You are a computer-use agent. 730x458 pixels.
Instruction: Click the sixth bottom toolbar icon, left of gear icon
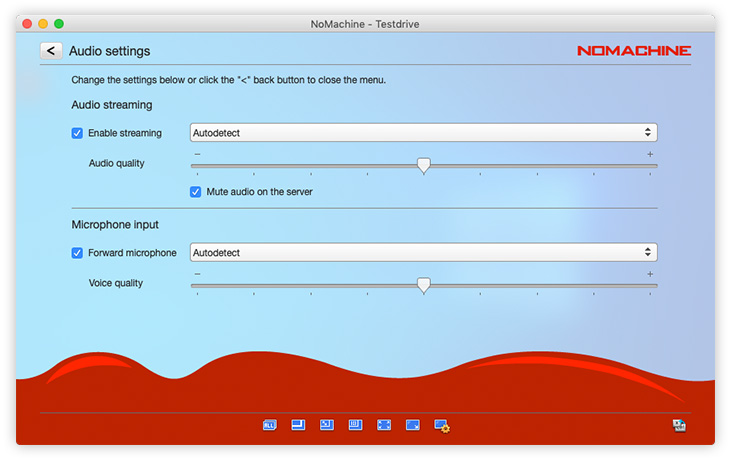click(412, 425)
